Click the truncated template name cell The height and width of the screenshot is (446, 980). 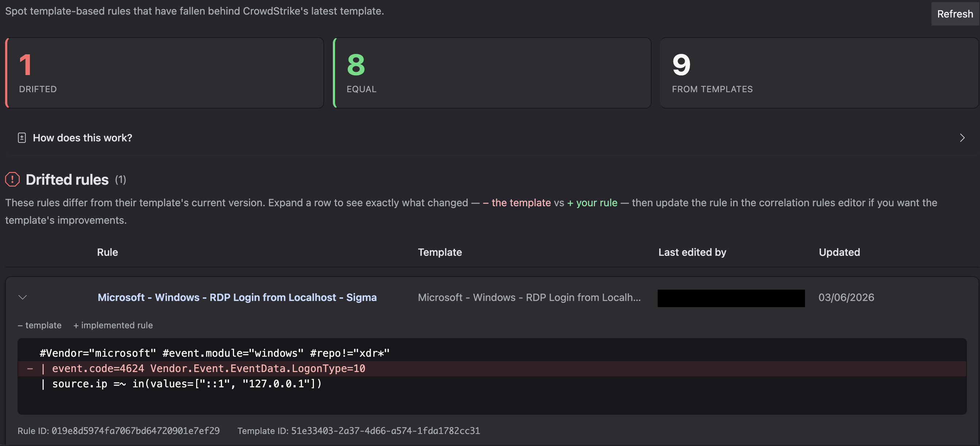(529, 297)
